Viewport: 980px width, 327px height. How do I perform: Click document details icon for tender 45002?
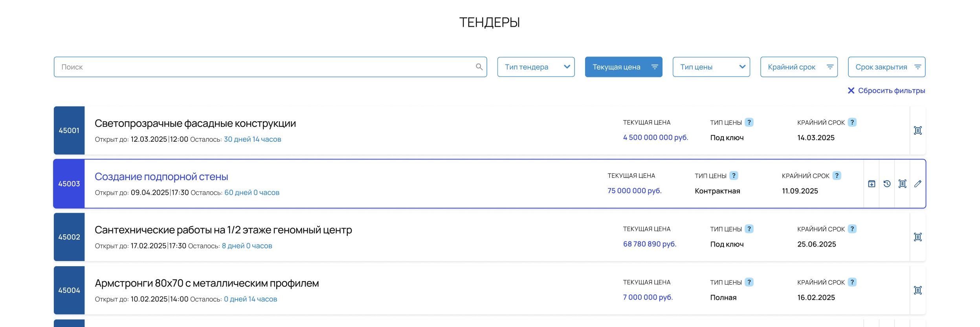pyautogui.click(x=918, y=237)
